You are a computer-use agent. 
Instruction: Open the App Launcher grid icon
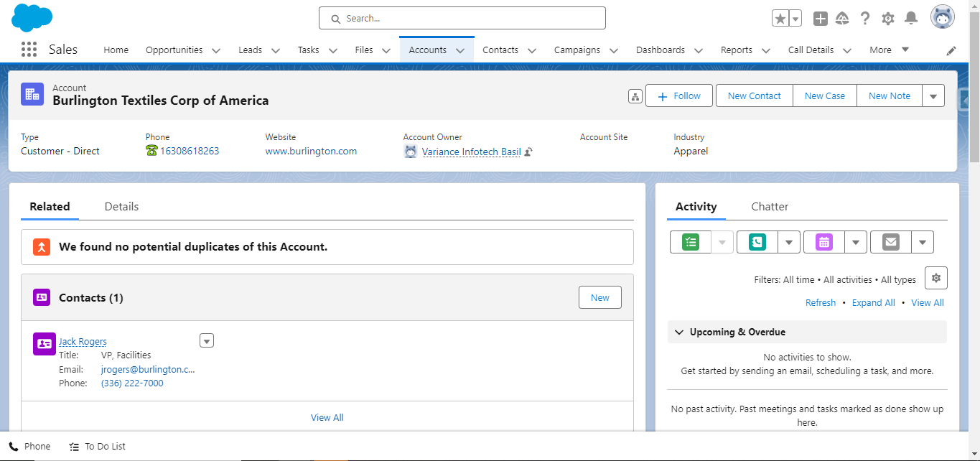pos(29,50)
